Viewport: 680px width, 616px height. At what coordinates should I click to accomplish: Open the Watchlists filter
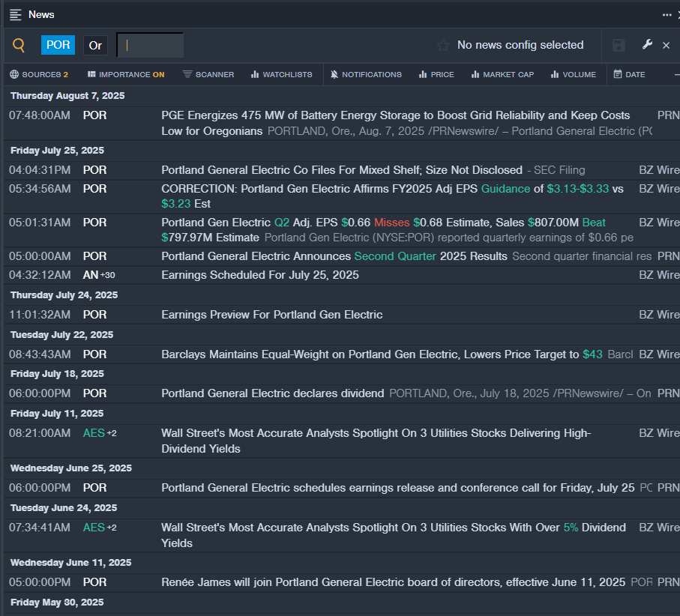coord(281,74)
